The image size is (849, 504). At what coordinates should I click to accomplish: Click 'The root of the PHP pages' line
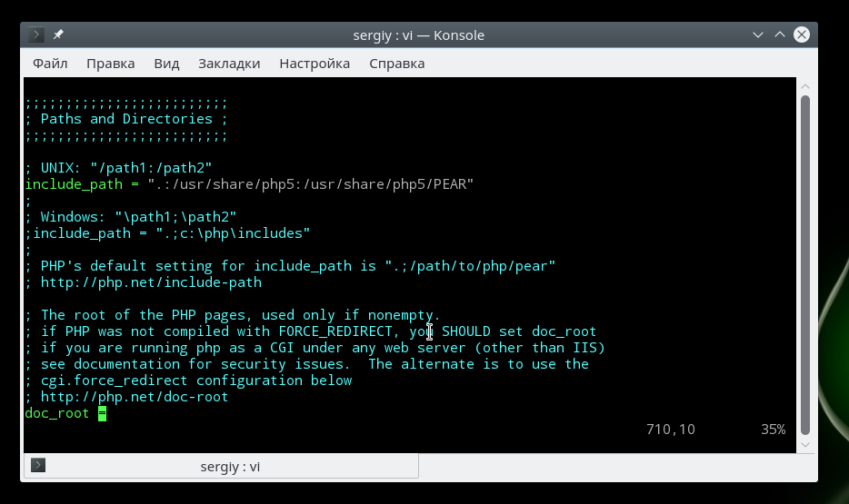[233, 315]
